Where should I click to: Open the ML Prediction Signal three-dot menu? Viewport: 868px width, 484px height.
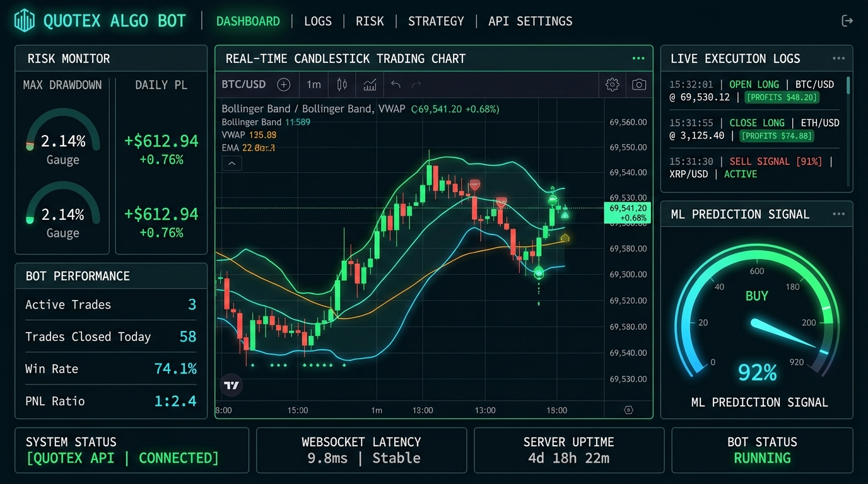[x=838, y=214]
